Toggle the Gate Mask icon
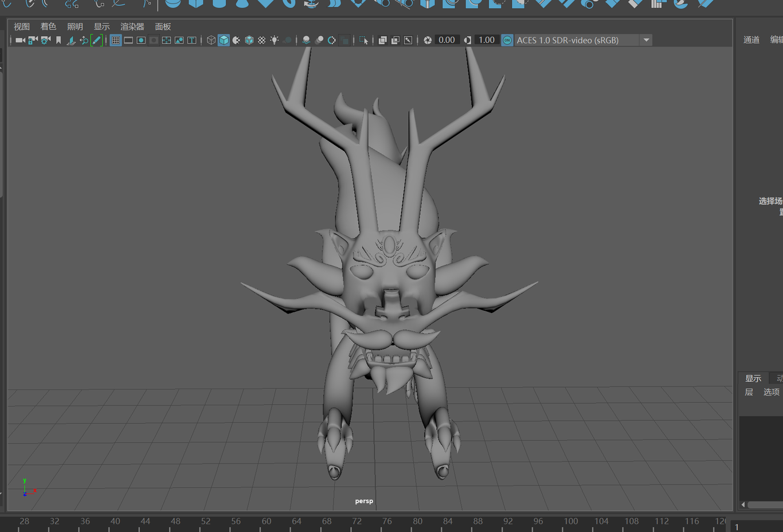Screen dimensions: 783x532 tap(154, 40)
